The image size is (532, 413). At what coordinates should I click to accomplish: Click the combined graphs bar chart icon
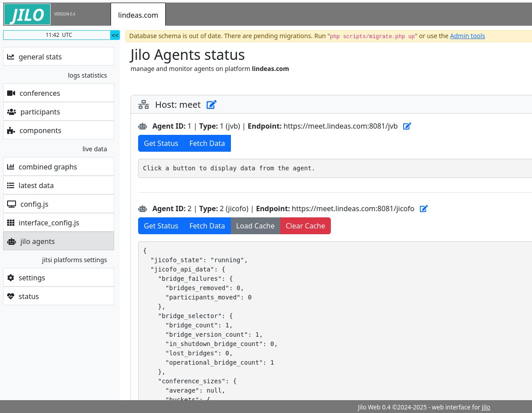(11, 167)
